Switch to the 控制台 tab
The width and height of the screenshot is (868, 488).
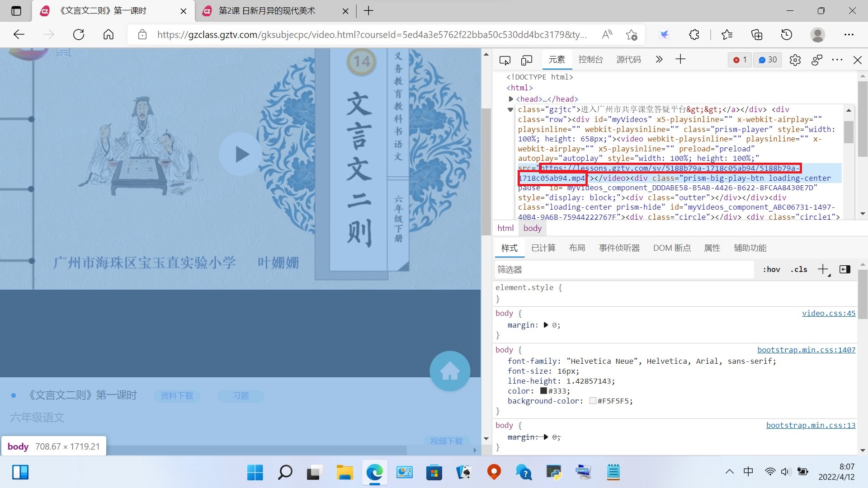590,60
